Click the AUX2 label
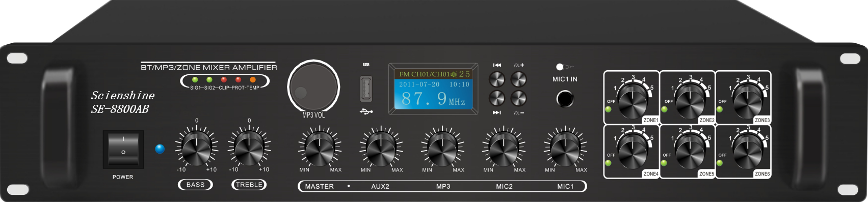The height and width of the screenshot is (202, 868). tap(380, 187)
